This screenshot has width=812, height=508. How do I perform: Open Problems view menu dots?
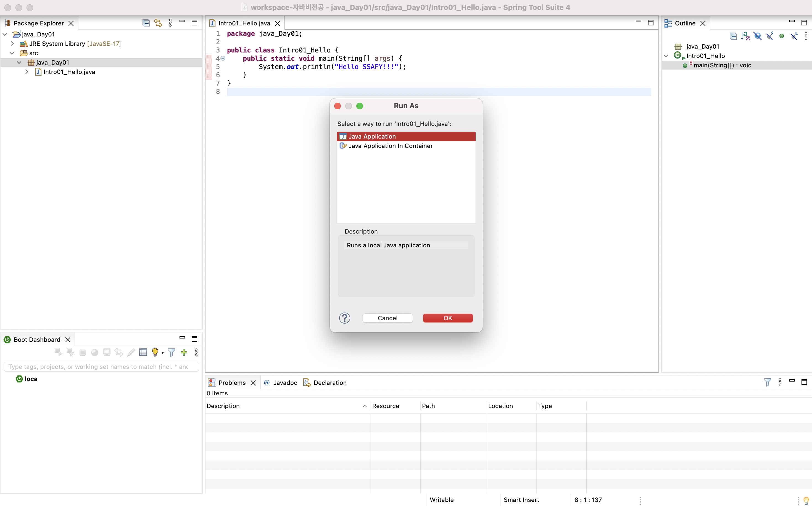(x=780, y=382)
